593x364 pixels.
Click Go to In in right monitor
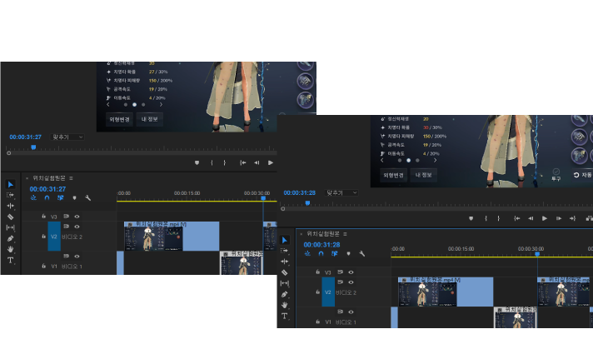tap(516, 218)
